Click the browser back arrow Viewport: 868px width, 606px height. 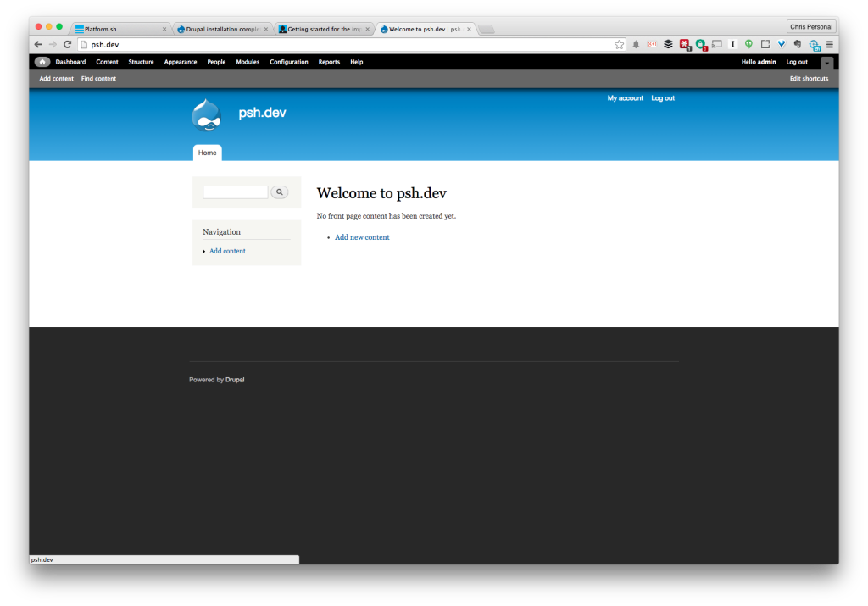(x=38, y=44)
